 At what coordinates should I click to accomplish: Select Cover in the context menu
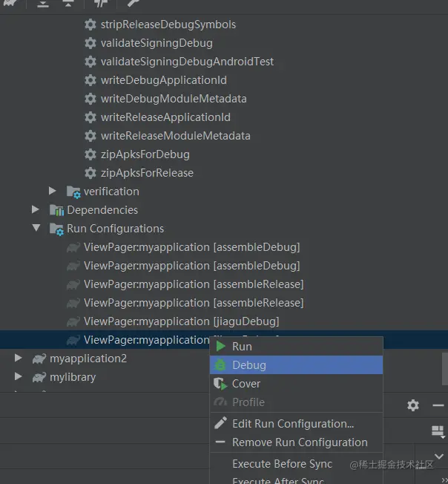point(246,384)
